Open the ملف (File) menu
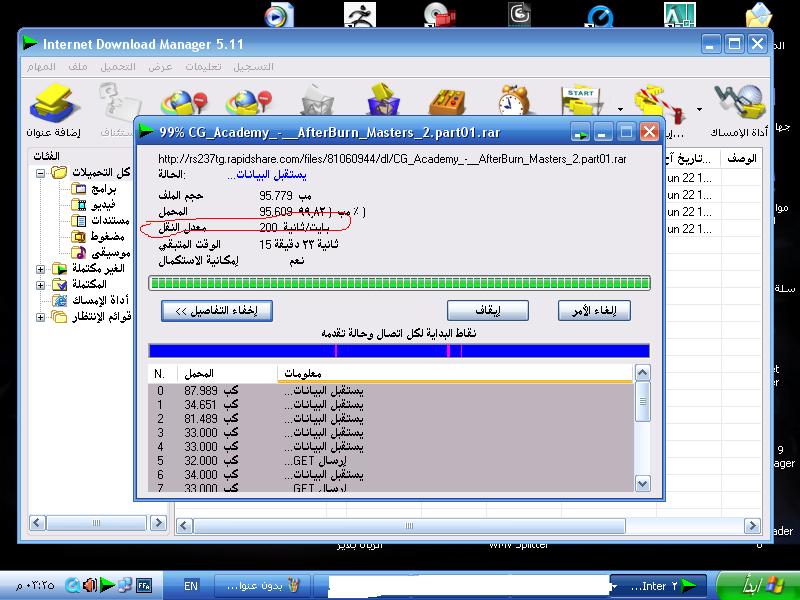800x600 pixels. (78, 67)
